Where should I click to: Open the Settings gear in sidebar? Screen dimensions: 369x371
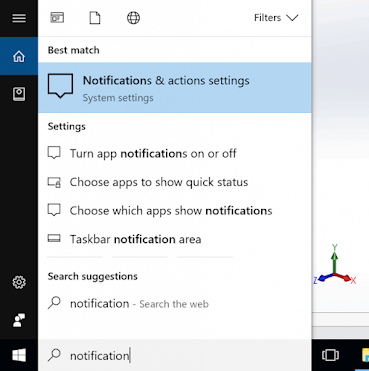click(x=19, y=282)
